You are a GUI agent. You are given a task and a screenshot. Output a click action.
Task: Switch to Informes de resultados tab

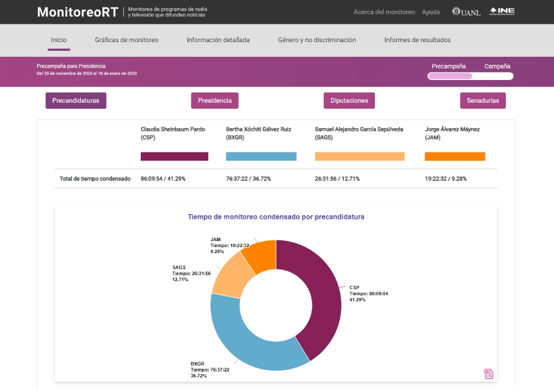(x=417, y=40)
